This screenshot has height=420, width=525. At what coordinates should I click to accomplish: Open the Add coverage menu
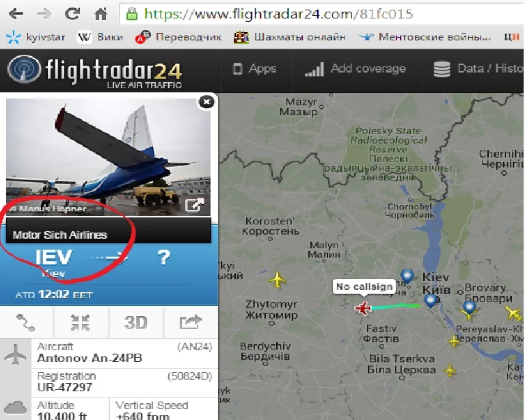[x=355, y=69]
